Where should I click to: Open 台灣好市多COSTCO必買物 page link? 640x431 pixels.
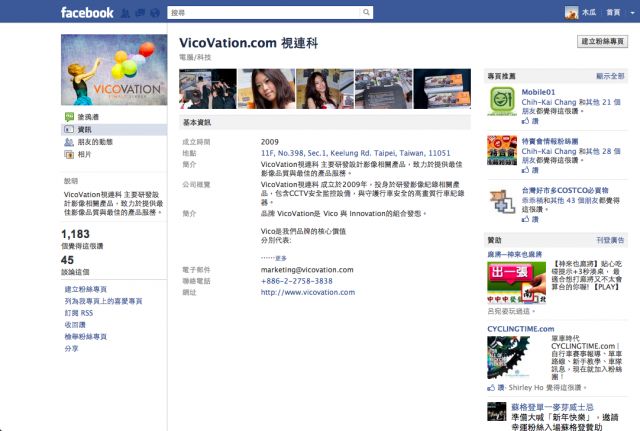[565, 190]
